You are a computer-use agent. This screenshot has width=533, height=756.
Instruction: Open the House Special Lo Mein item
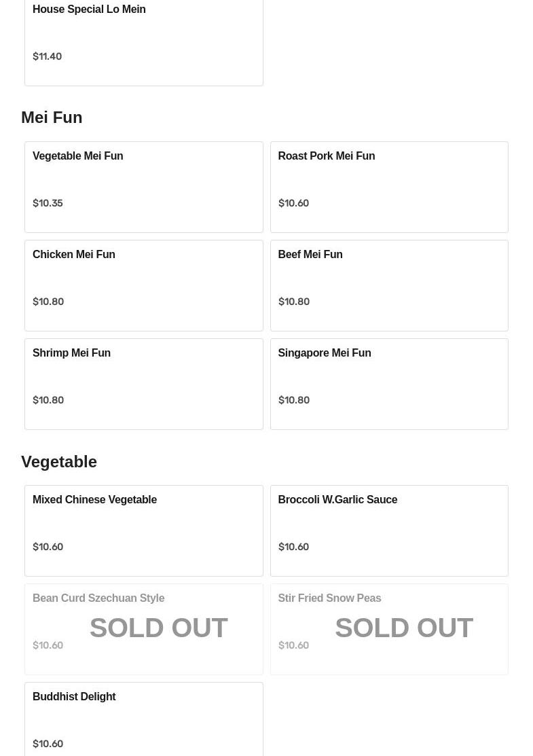tap(144, 41)
